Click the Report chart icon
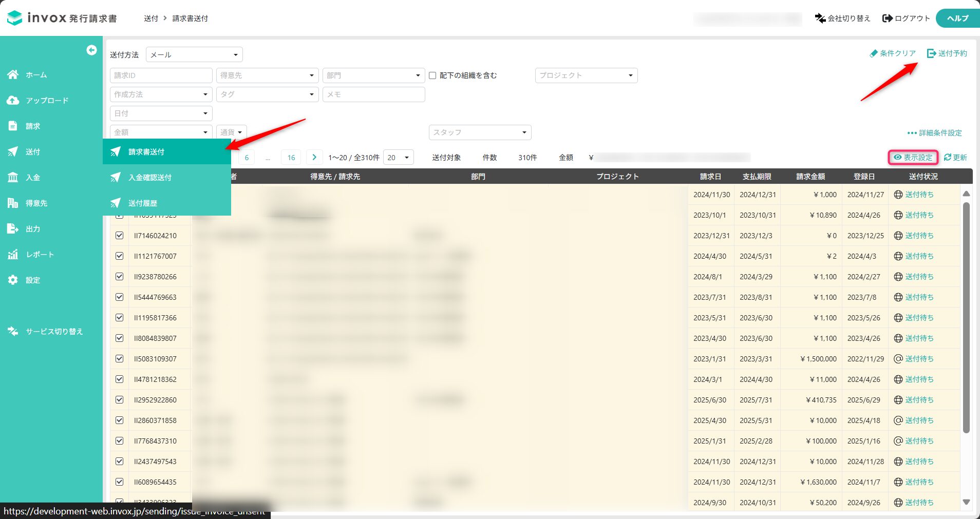980x519 pixels. coord(13,255)
